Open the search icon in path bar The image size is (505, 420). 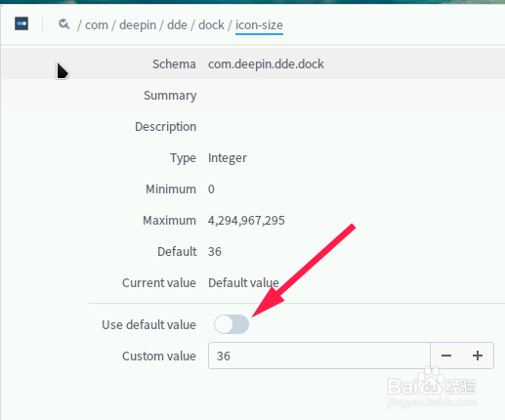click(64, 24)
